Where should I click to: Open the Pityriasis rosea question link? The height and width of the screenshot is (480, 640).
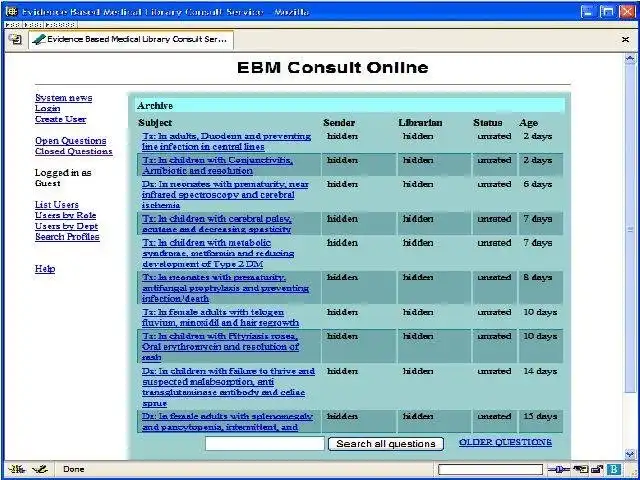(220, 347)
